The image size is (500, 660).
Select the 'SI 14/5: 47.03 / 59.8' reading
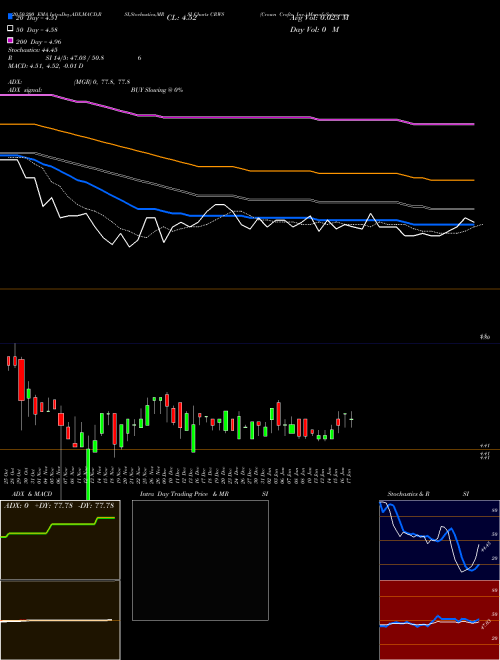pos(75,58)
